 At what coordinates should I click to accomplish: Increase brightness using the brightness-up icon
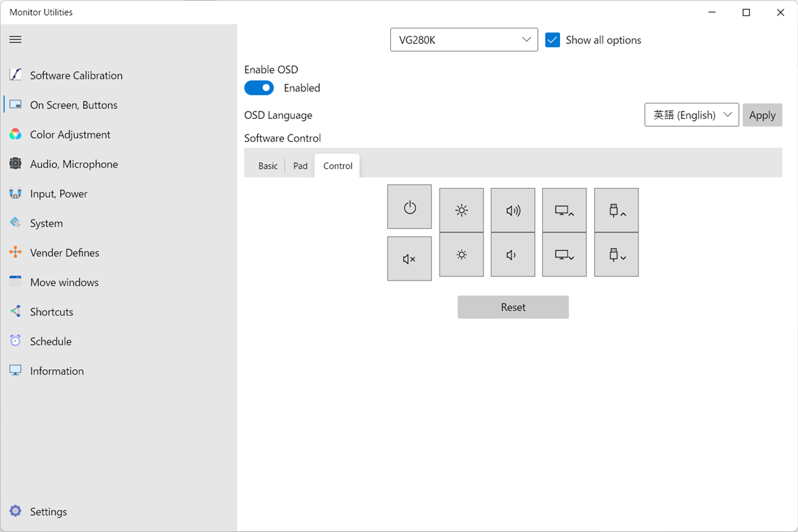click(x=461, y=210)
